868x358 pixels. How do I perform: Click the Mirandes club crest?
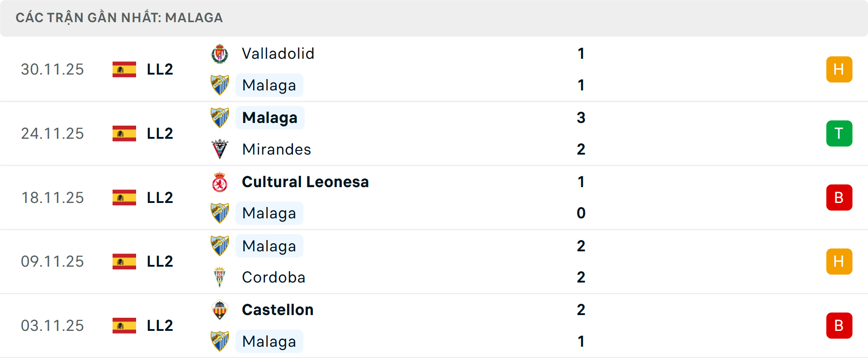tap(220, 149)
